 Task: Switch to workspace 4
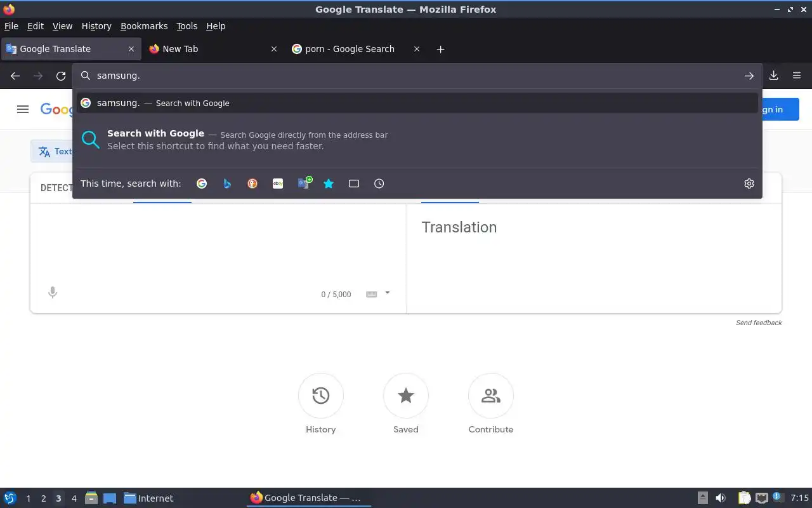(74, 498)
